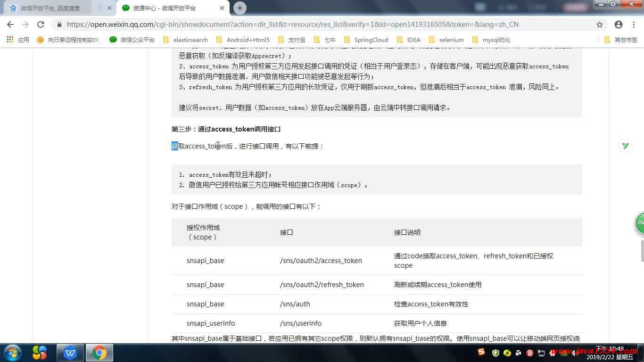This screenshot has height=362, width=644.
Task: Click text 检查access_token有效性
Action: [431, 304]
